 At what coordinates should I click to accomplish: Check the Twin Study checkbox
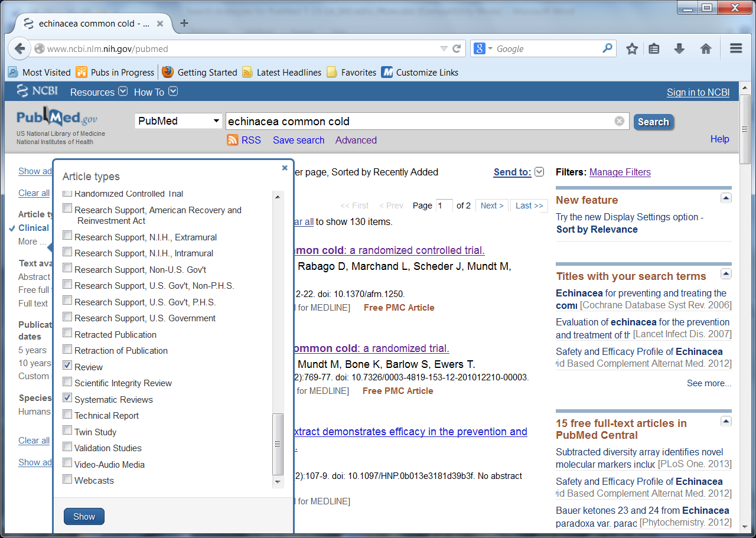pyautogui.click(x=68, y=431)
